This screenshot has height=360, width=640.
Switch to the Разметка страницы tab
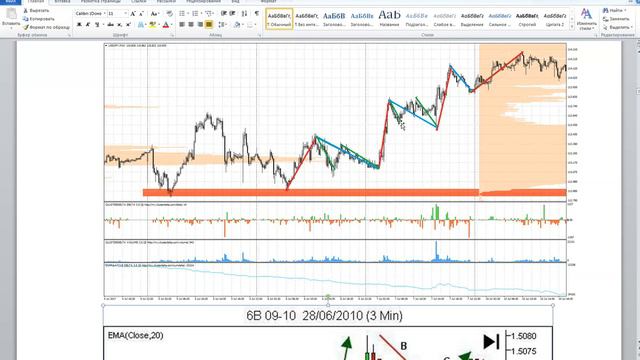(100, 2)
